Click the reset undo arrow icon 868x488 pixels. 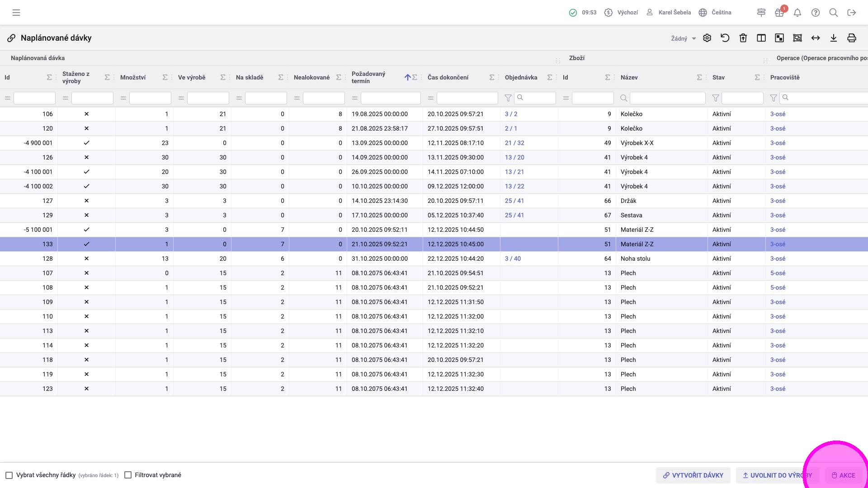click(725, 38)
